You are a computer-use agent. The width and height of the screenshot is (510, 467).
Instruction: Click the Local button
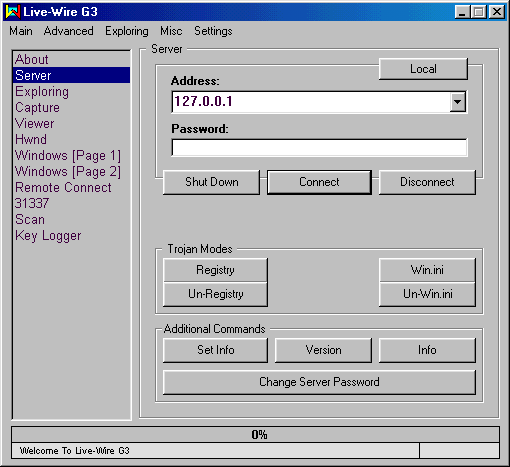click(x=423, y=69)
